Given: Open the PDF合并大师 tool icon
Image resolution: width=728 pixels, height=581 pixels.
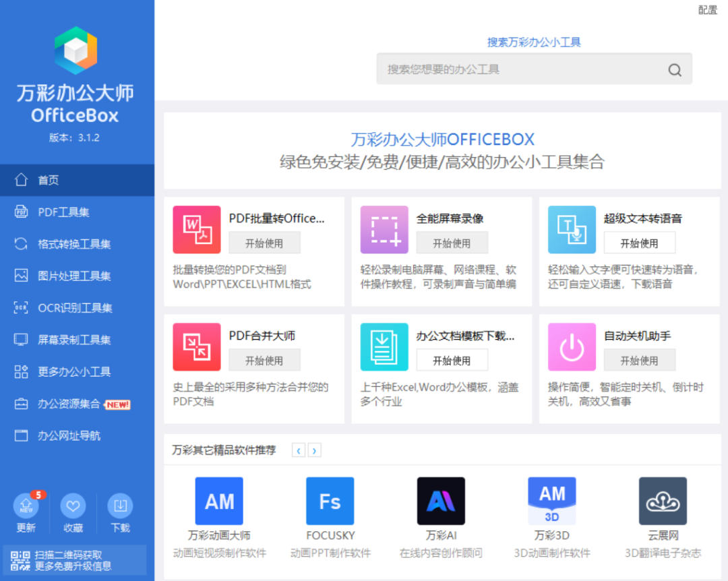Looking at the screenshot, I should pos(197,347).
